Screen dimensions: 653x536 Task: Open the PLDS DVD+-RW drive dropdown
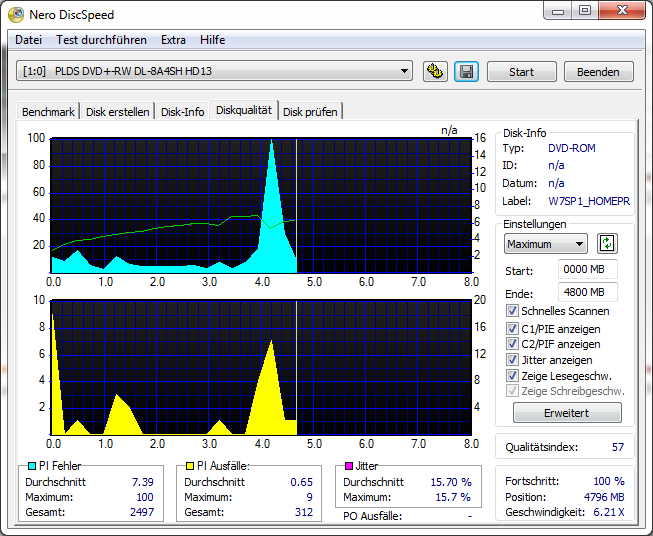(214, 71)
